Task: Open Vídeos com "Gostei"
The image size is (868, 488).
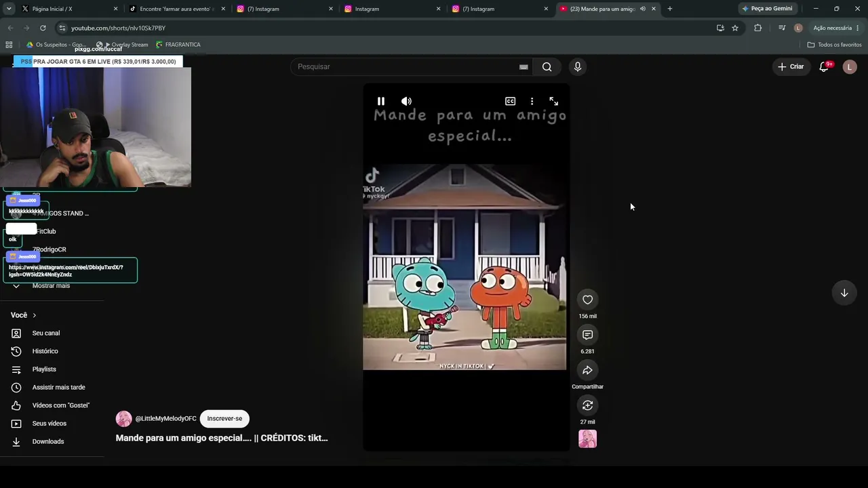Action: click(60, 405)
